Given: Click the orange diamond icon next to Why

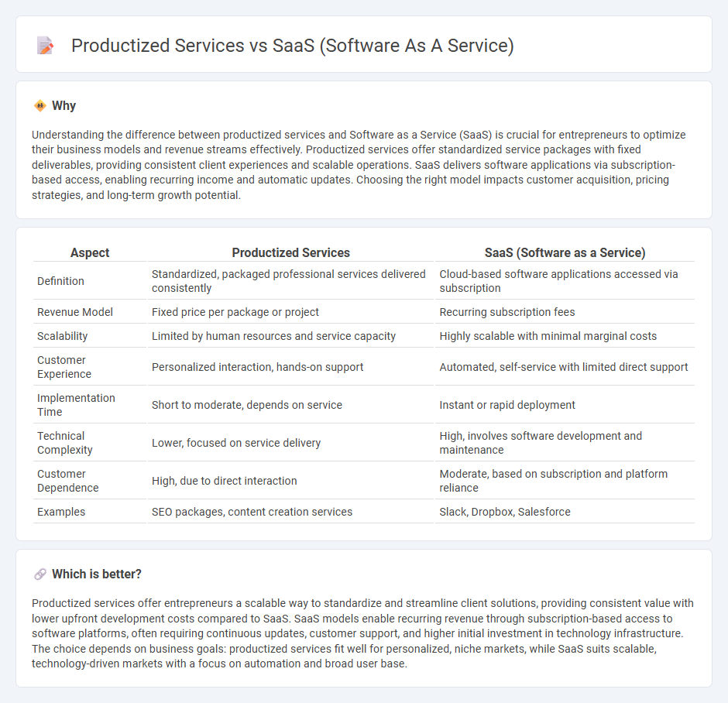Looking at the screenshot, I should 40,106.
